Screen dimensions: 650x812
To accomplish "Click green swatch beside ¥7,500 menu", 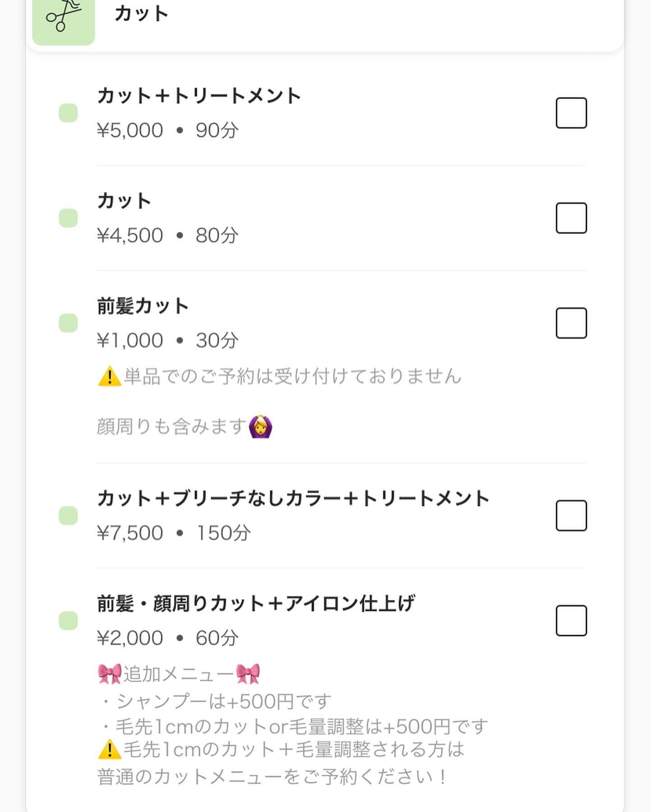I will pyautogui.click(x=68, y=516).
